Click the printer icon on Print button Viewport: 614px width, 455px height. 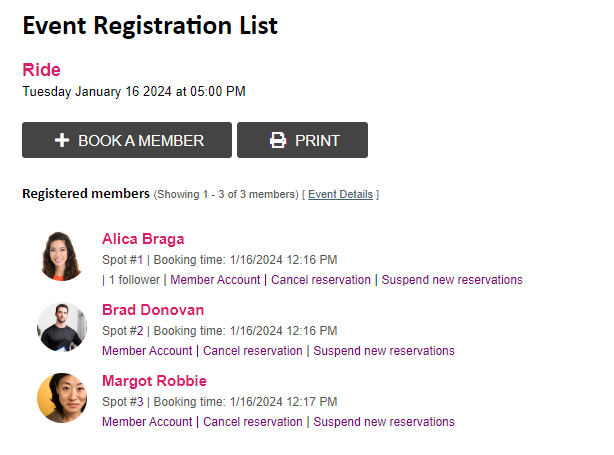pyautogui.click(x=278, y=140)
